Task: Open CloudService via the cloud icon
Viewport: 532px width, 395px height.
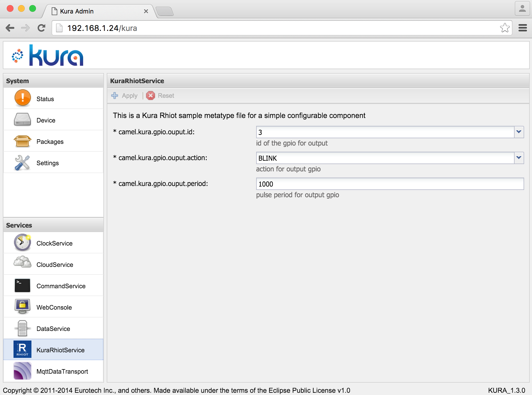Action: tap(22, 262)
